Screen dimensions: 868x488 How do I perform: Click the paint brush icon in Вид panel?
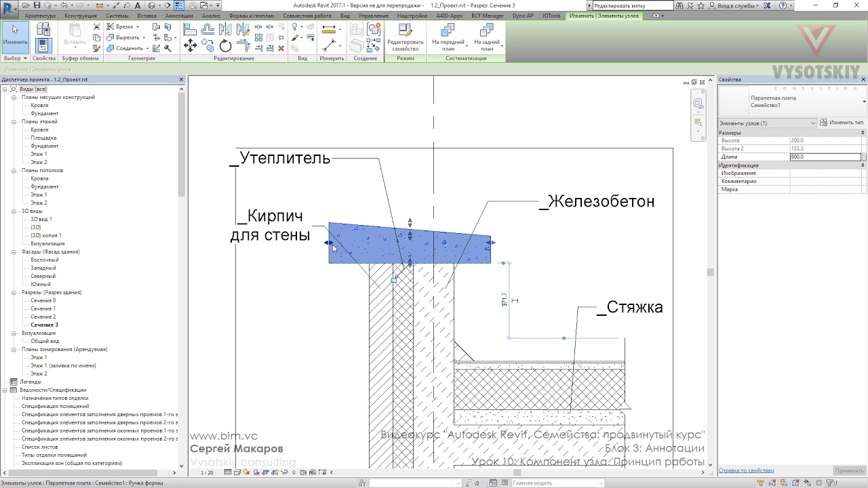295,38
